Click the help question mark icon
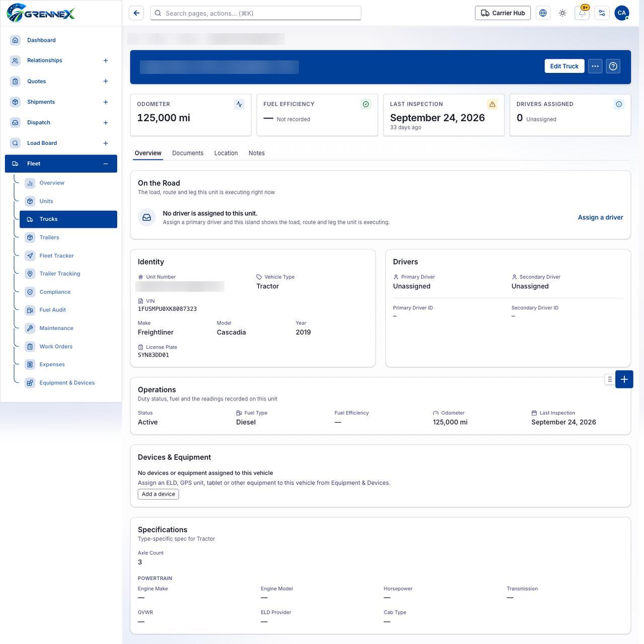The width and height of the screenshot is (644, 644). [613, 66]
